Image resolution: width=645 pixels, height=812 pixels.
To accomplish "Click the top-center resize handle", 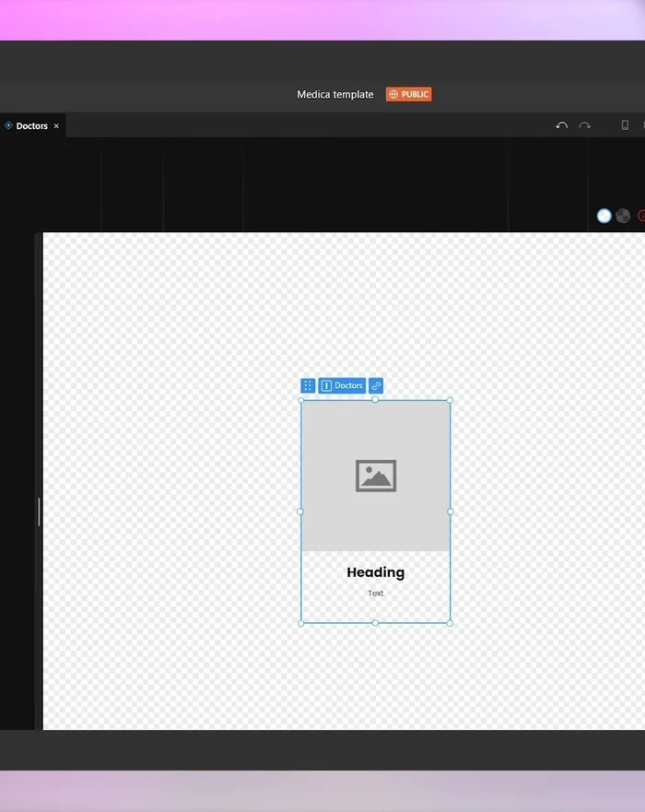I will pyautogui.click(x=375, y=400).
